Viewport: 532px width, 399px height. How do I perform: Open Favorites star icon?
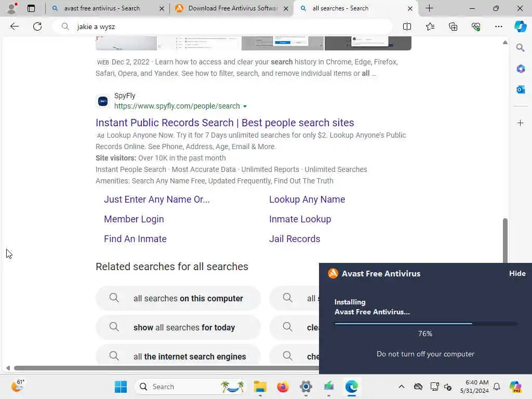coord(430,26)
